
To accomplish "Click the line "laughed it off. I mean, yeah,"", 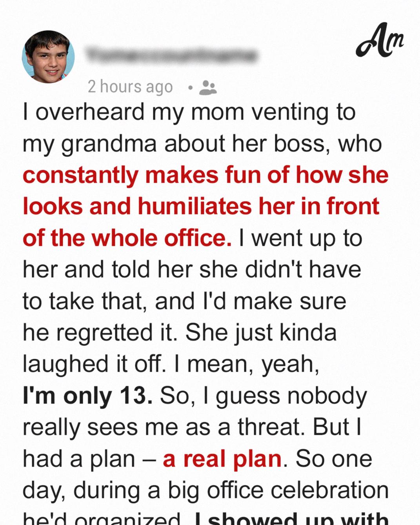I will tap(171, 364).
